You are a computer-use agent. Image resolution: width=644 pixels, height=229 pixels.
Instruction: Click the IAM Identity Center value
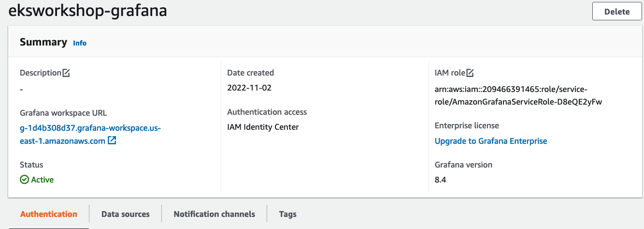point(263,127)
